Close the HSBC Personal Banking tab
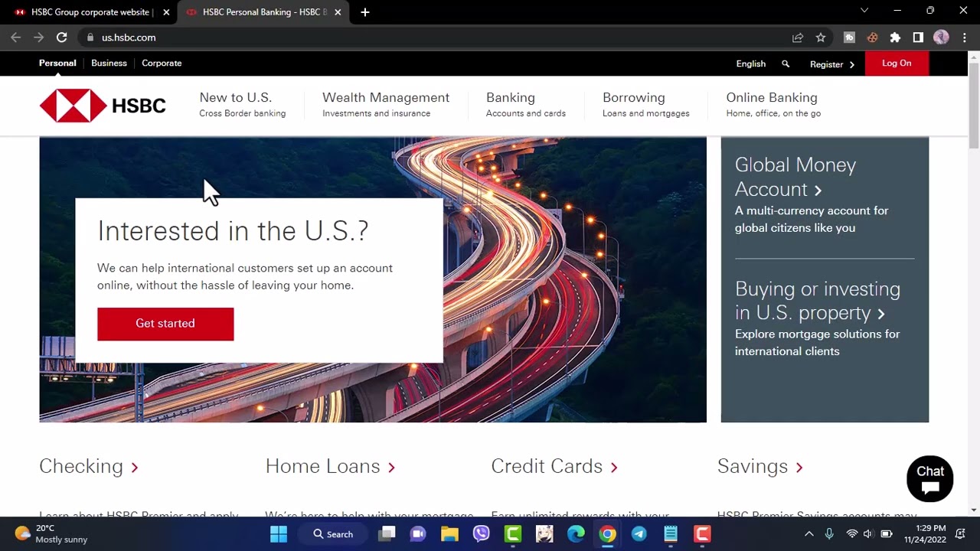 338,12
